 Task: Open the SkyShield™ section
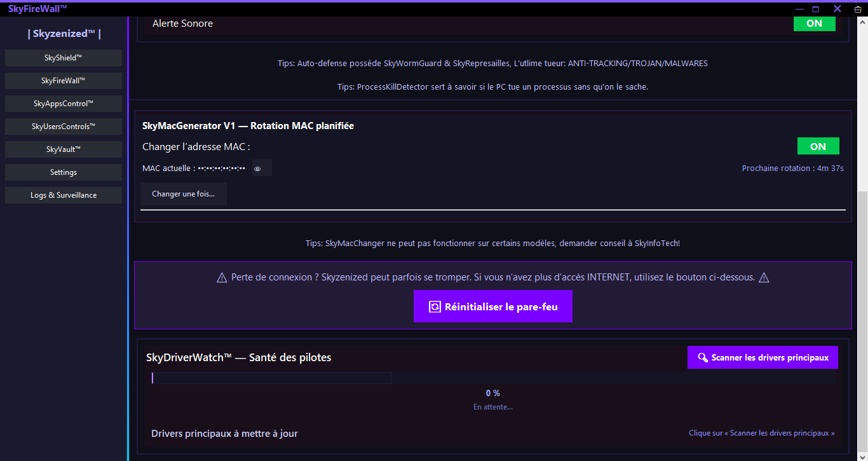[64, 58]
